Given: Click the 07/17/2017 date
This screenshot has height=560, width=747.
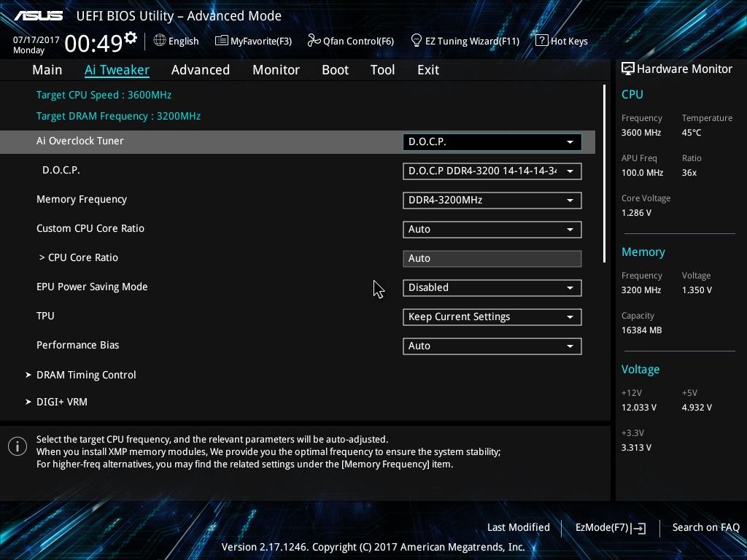Looking at the screenshot, I should [36, 40].
